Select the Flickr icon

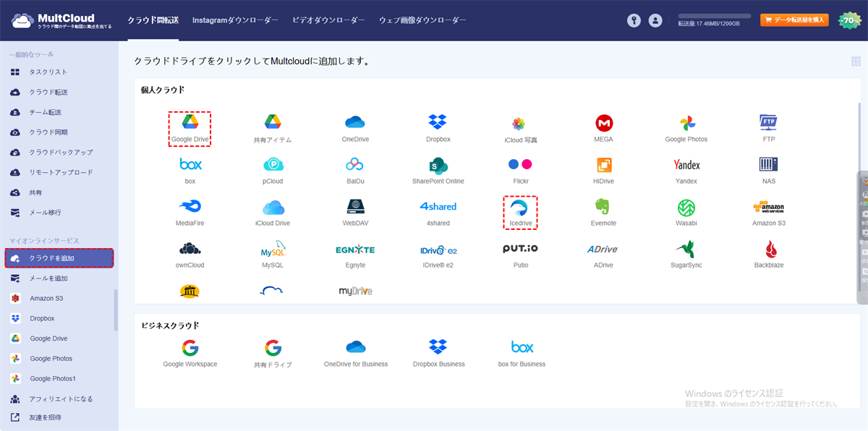(521, 171)
